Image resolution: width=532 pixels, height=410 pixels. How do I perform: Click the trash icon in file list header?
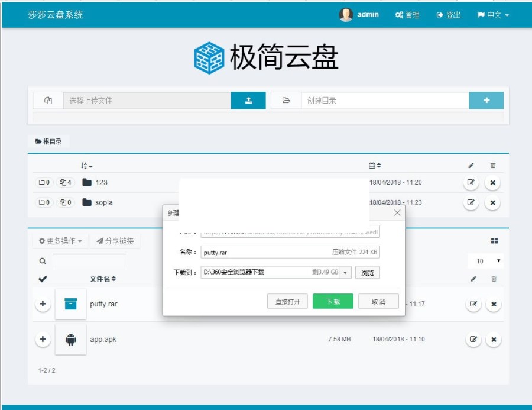coord(494,279)
